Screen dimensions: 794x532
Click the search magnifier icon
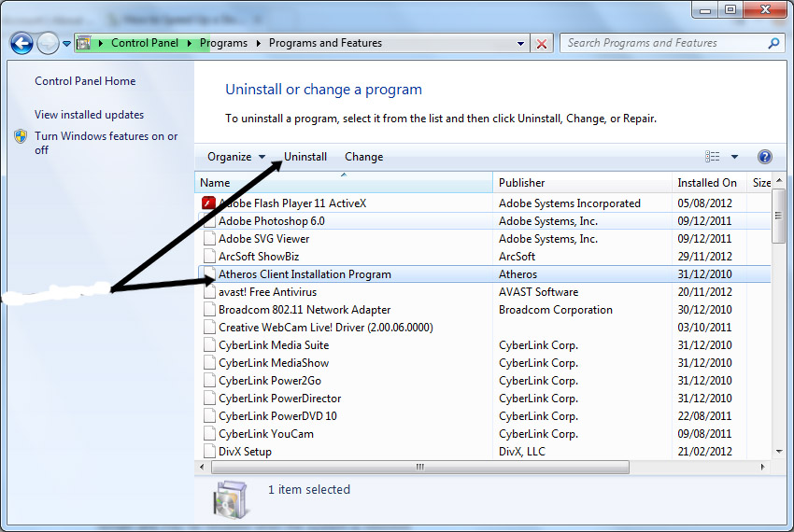click(x=773, y=43)
